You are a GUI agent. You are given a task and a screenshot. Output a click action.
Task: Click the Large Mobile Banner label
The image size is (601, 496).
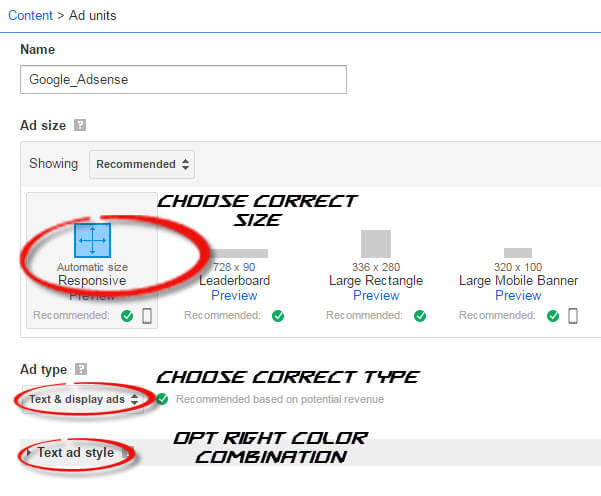tap(519, 281)
